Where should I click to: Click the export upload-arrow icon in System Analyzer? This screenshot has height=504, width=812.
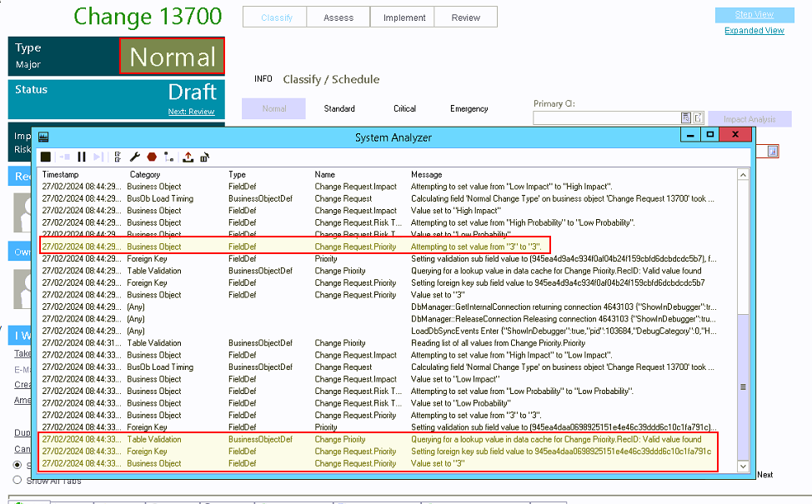click(188, 157)
